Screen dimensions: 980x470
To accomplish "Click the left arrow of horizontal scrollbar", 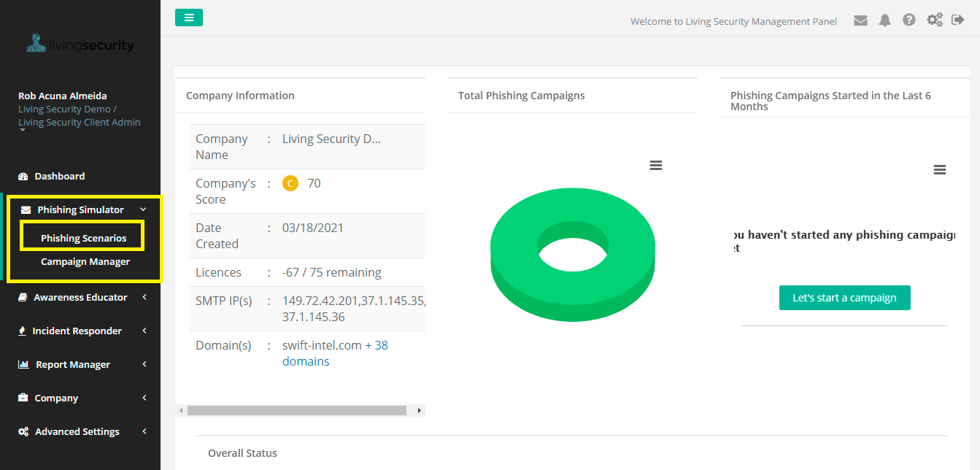I will pyautogui.click(x=181, y=411).
